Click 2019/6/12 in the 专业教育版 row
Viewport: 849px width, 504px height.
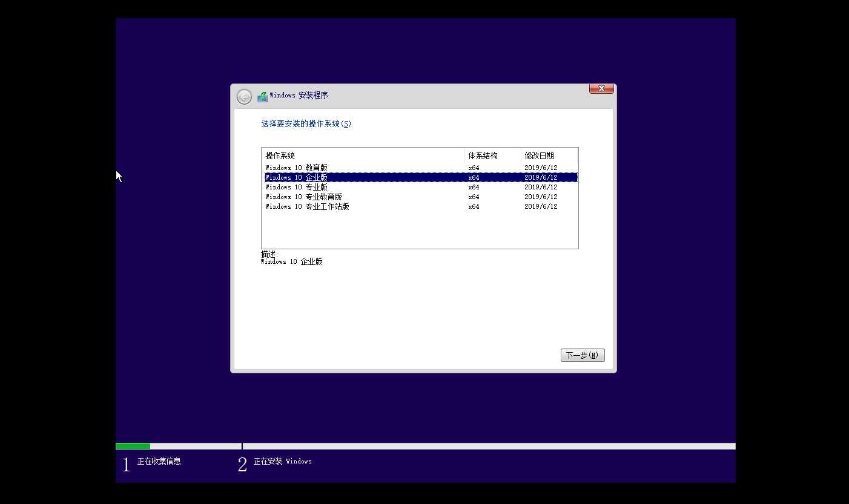point(541,197)
